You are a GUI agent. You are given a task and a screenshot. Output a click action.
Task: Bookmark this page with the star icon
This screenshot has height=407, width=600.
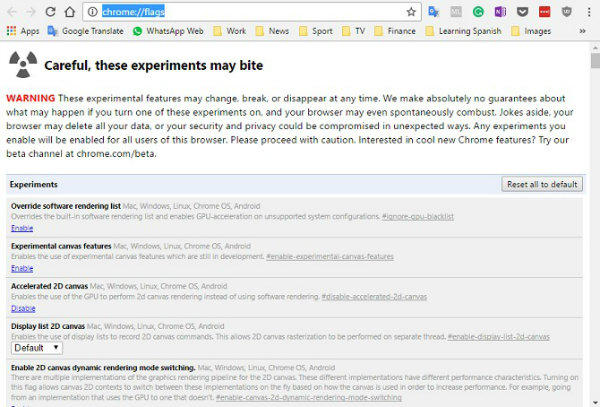411,12
